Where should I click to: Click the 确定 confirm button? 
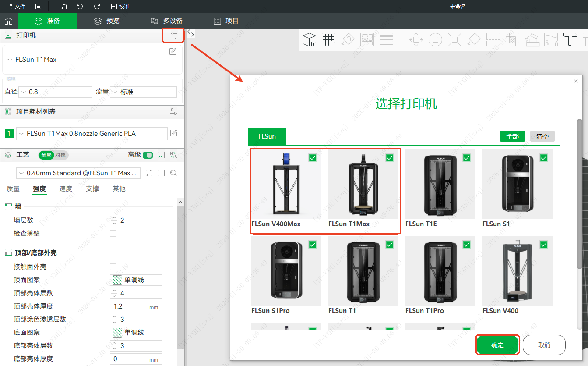(497, 345)
